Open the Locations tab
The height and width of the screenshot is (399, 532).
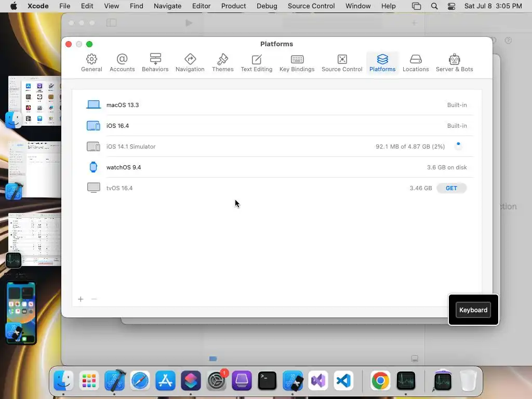coord(416,63)
